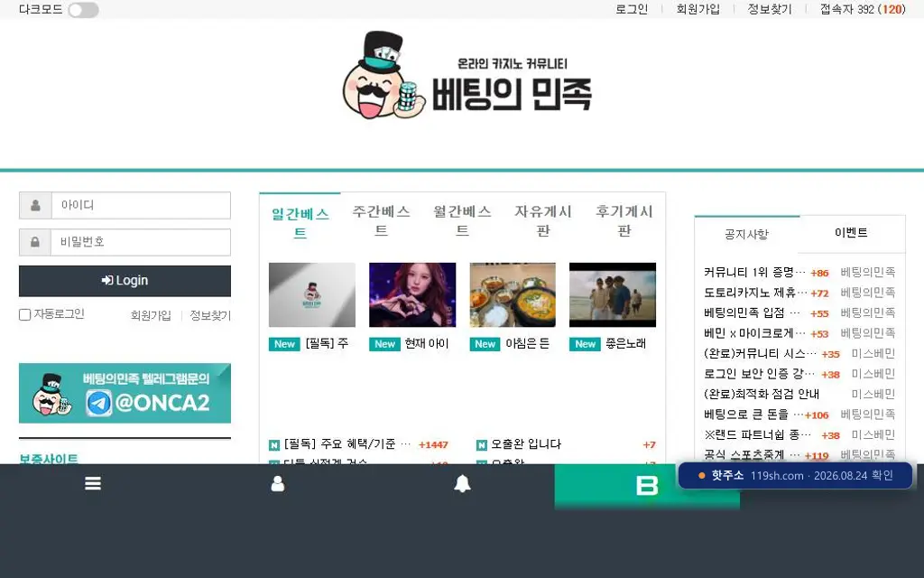
Task: Open 정보찾기 link in top bar
Action: (769, 9)
